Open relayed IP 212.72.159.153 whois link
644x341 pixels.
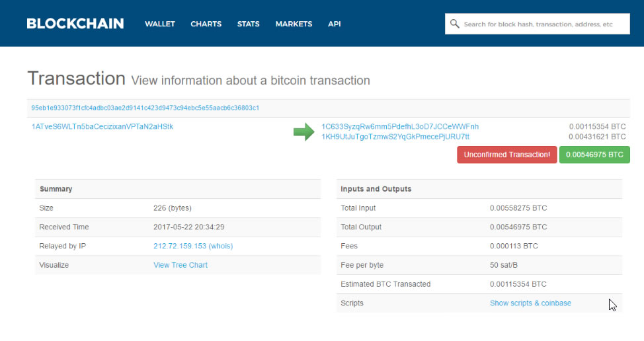click(x=193, y=246)
